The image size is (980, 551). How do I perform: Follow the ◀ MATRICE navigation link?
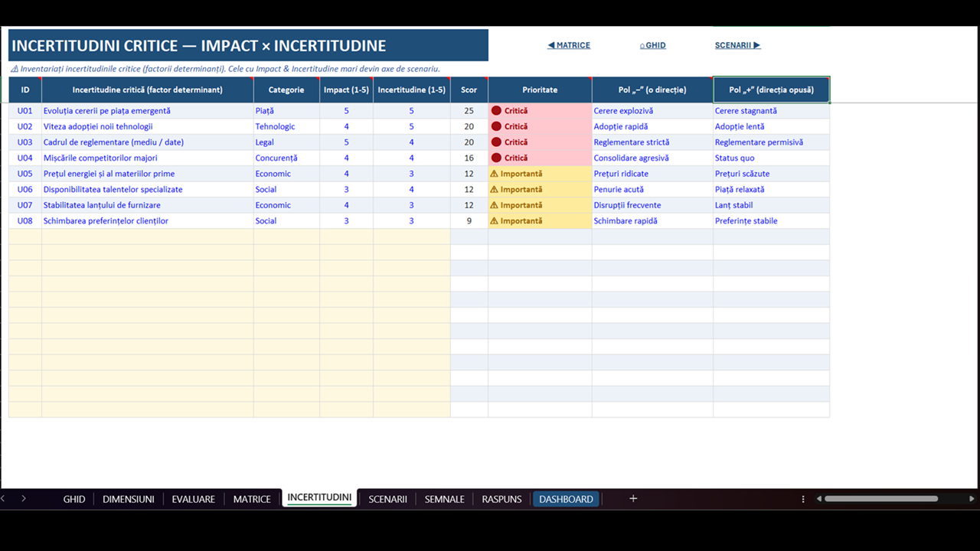pyautogui.click(x=569, y=45)
